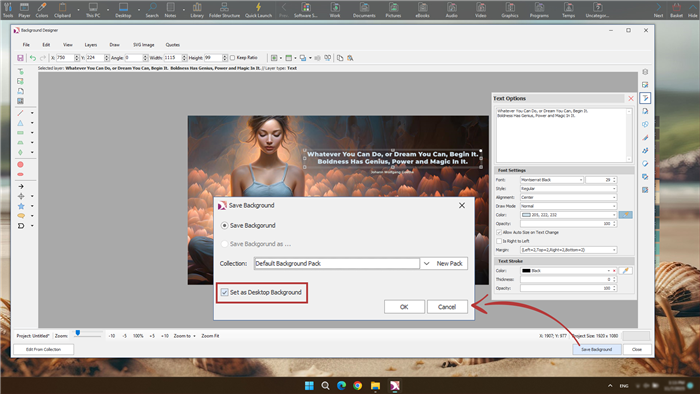Enable the Is Right to Left checkbox
This screenshot has height=394, width=700.
tap(499, 241)
